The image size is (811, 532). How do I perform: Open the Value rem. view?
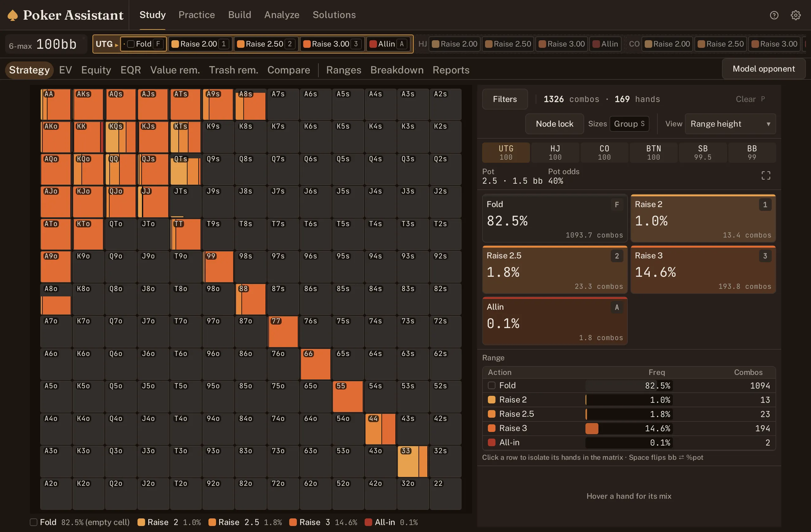coord(175,70)
